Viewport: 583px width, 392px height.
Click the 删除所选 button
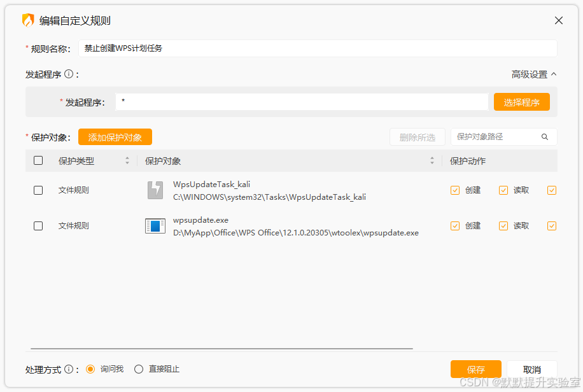point(417,137)
